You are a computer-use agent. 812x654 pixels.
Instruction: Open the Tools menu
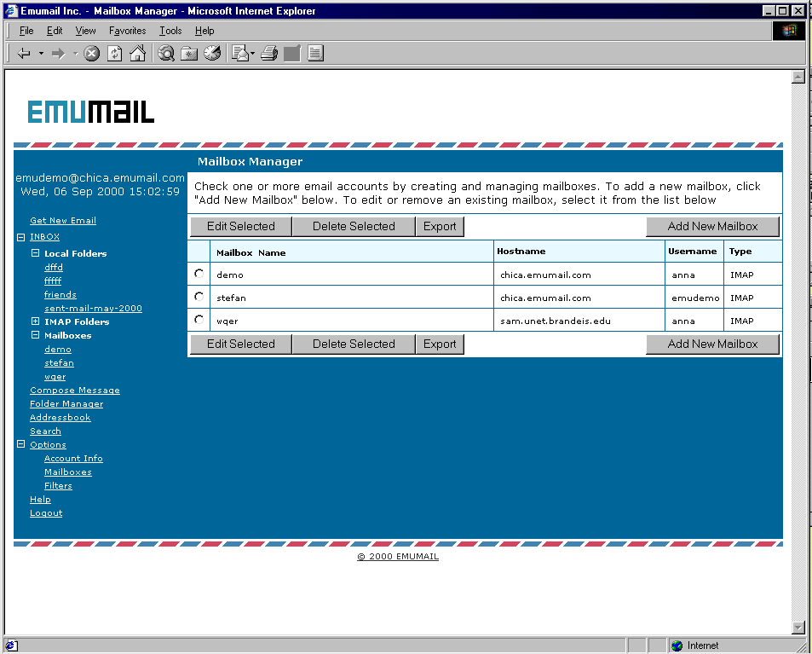click(x=170, y=31)
